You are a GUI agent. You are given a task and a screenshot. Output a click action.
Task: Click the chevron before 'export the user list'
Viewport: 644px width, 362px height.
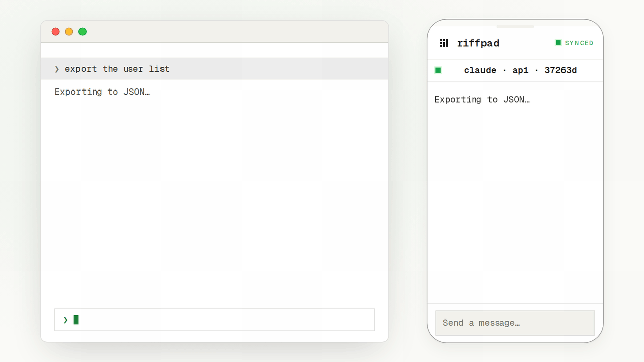[57, 69]
